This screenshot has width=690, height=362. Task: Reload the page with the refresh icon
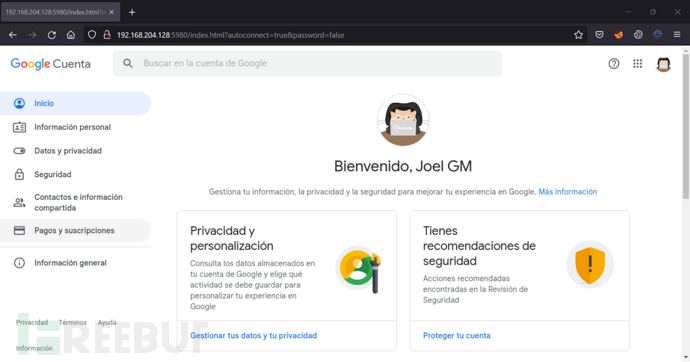(51, 35)
